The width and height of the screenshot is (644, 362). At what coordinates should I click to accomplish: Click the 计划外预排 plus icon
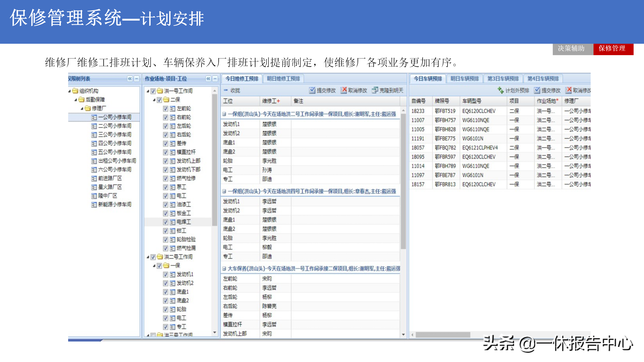[500, 90]
